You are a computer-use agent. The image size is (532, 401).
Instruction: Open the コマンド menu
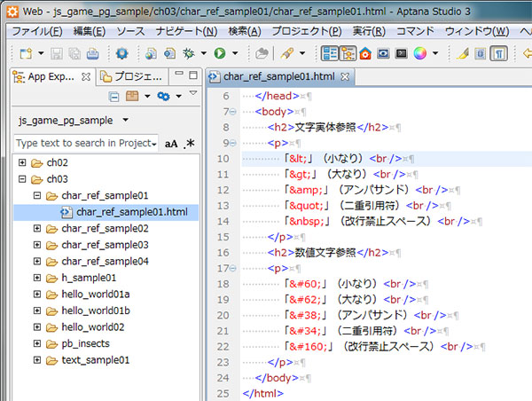[415, 32]
